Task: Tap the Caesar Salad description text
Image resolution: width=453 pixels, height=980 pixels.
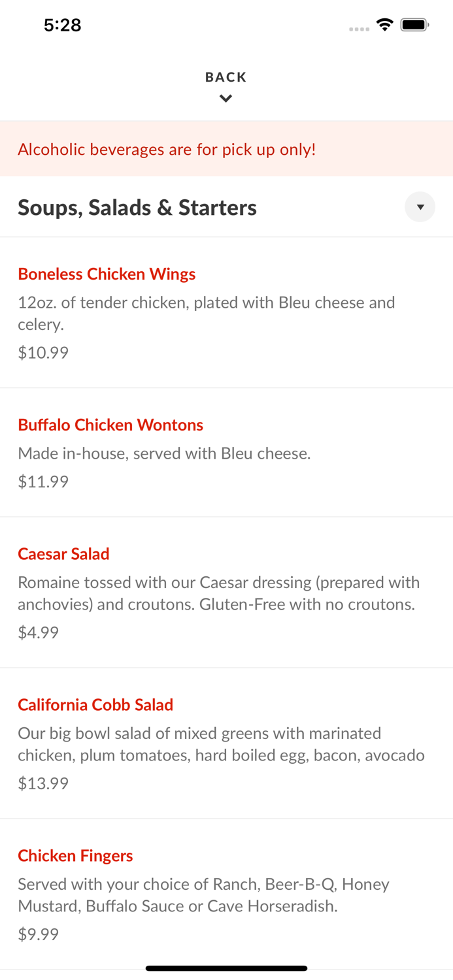Action: 216,593
